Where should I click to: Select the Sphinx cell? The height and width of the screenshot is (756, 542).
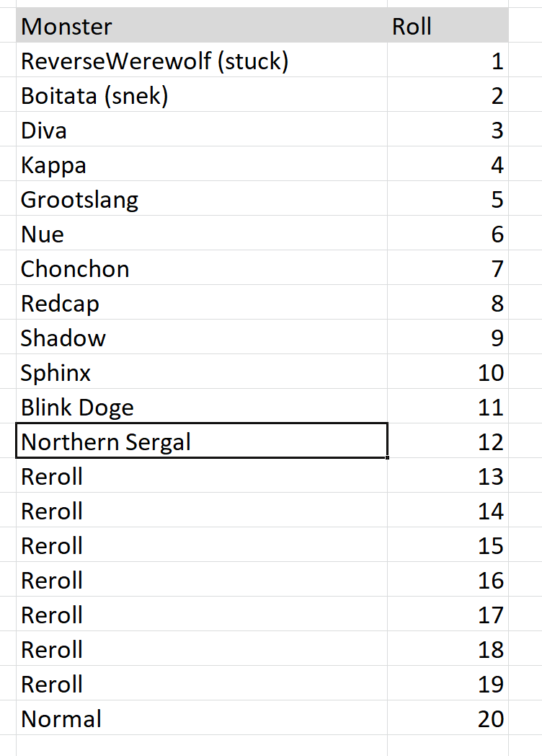click(202, 373)
